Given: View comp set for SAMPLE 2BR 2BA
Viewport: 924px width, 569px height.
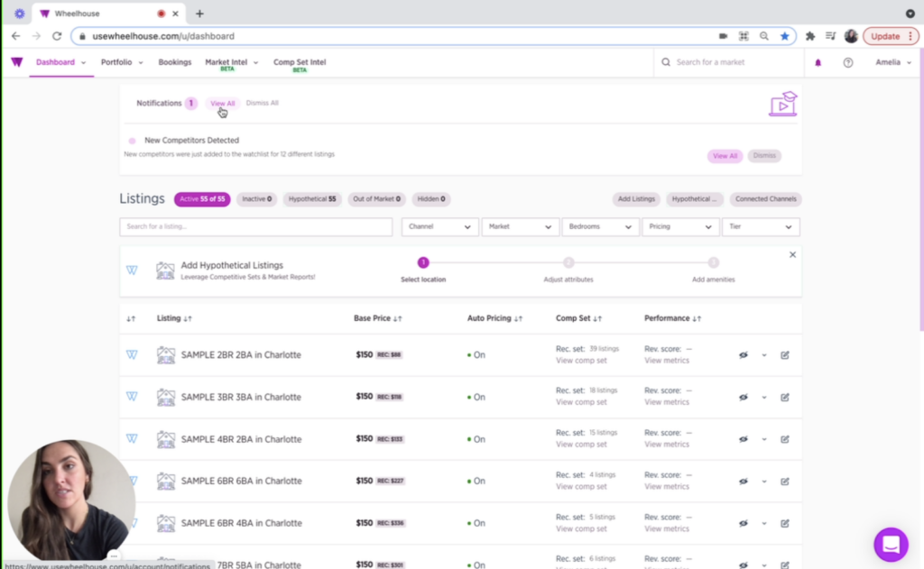Looking at the screenshot, I should click(581, 361).
